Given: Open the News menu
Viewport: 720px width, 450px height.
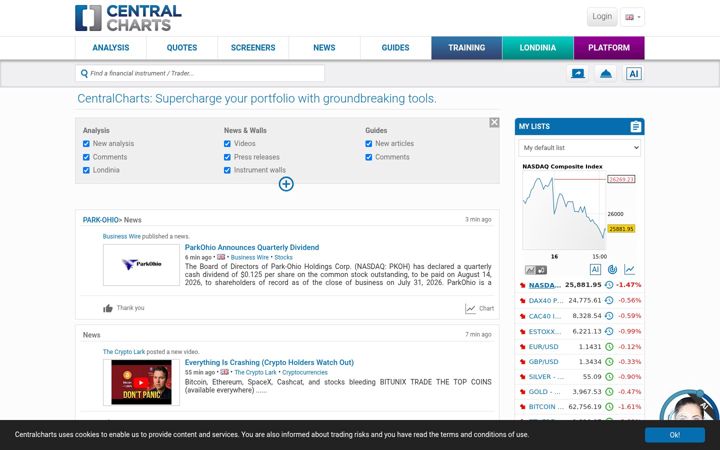Looking at the screenshot, I should click(x=324, y=48).
